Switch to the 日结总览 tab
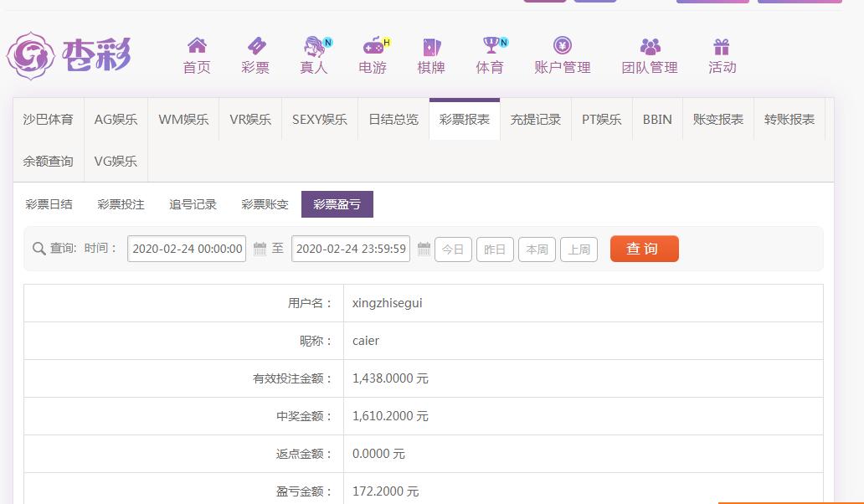The image size is (864, 504). pos(393,120)
